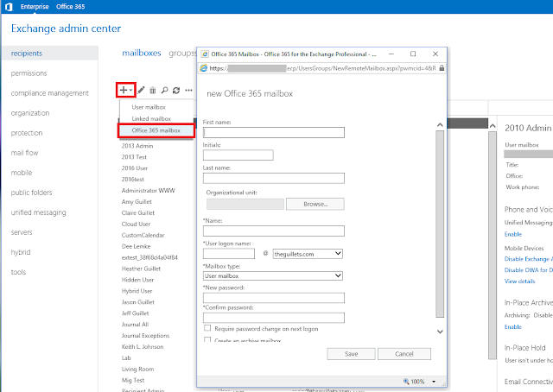Open compliance management section
The height and width of the screenshot is (392, 553).
(x=50, y=93)
